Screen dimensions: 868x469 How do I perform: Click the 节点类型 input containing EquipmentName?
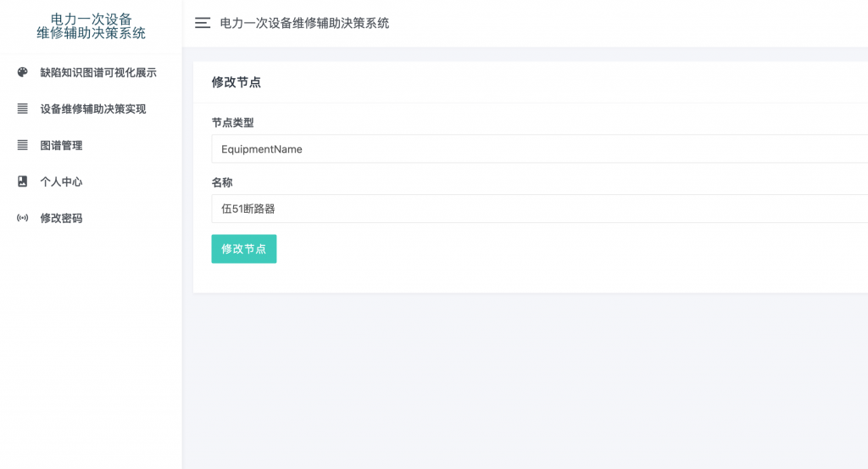pyautogui.click(x=540, y=149)
